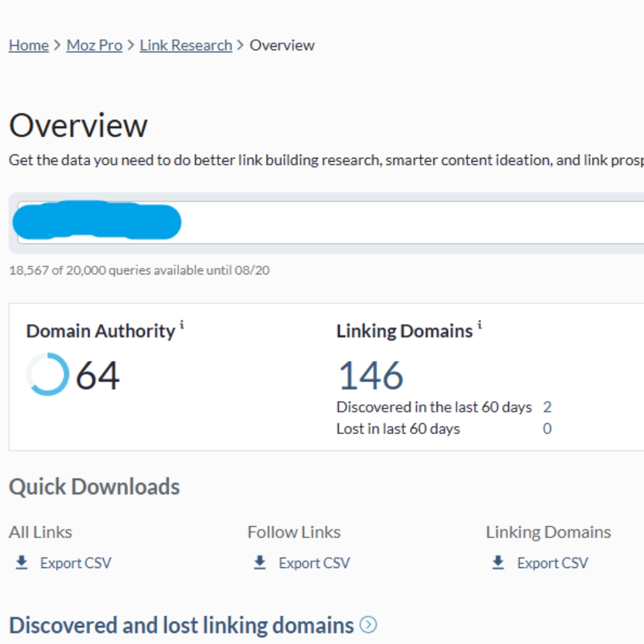644x644 pixels.
Task: Open the arrow next to Discovered and lost linking domains
Action: pos(368,625)
